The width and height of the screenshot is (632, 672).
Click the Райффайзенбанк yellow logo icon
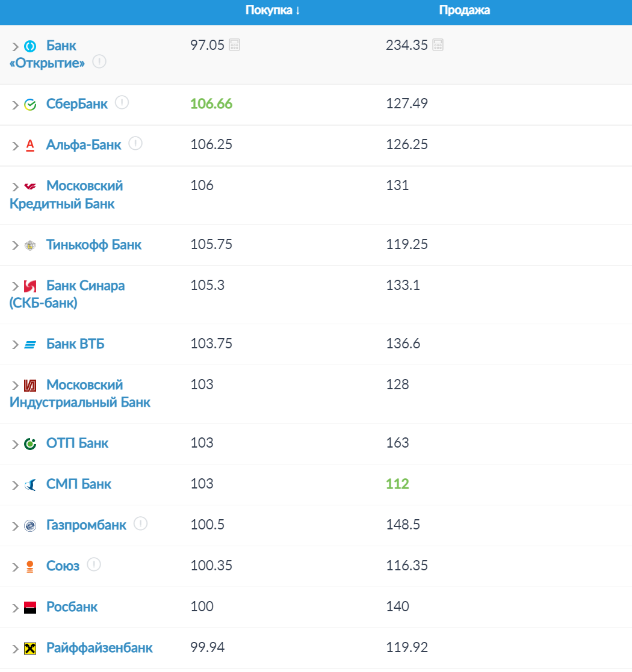click(x=30, y=649)
